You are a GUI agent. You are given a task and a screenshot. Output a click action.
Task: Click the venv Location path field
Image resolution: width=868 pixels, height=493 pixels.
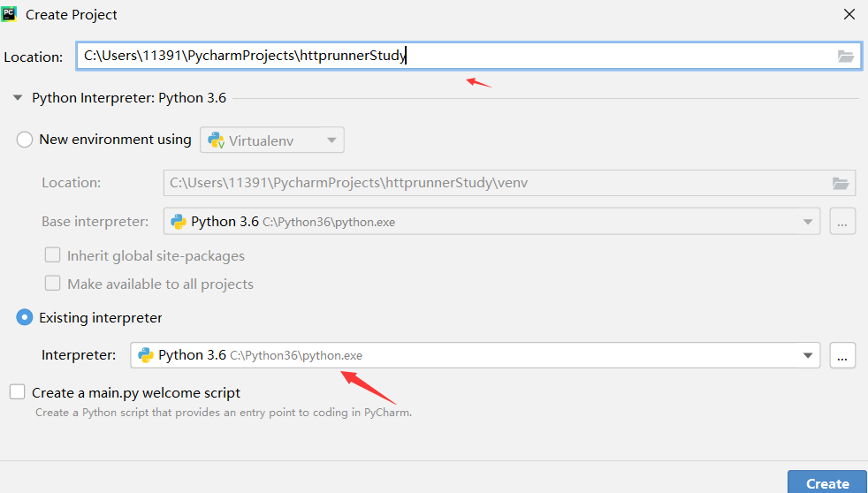[509, 183]
